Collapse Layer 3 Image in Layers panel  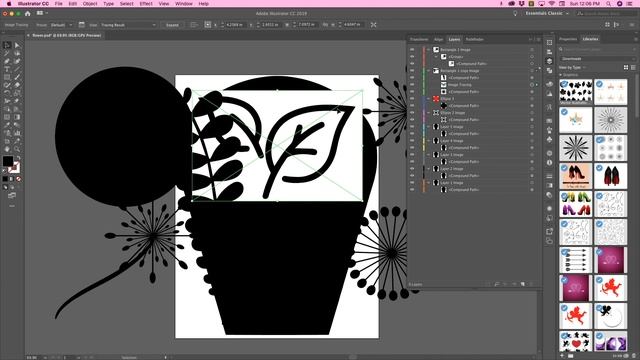[429, 155]
